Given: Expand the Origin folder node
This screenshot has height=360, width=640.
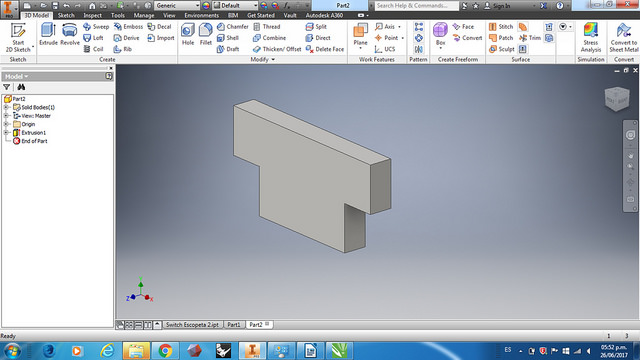Looking at the screenshot, I should [6, 124].
